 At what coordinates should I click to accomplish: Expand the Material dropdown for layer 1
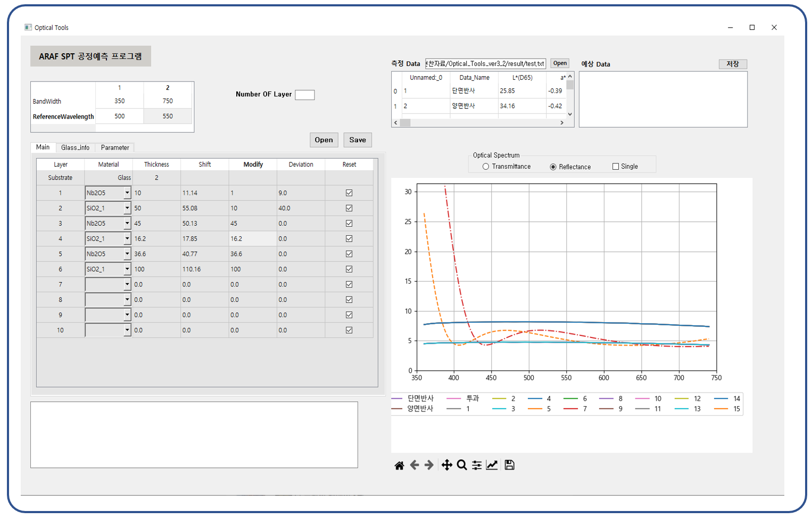(127, 193)
